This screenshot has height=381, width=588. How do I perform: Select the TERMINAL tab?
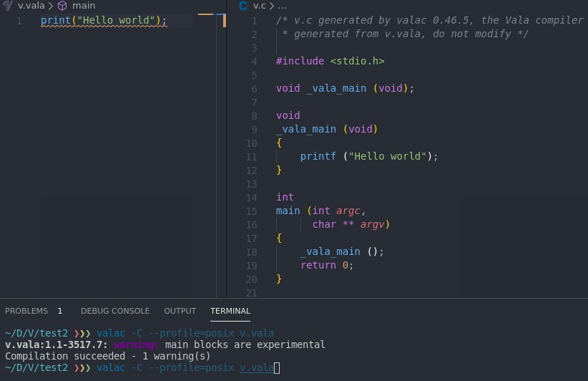coord(230,311)
